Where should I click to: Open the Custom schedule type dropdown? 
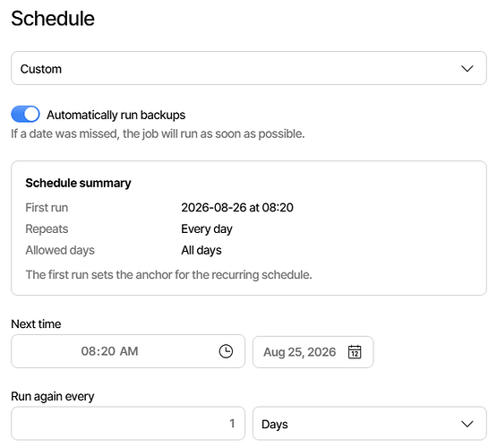(x=249, y=68)
